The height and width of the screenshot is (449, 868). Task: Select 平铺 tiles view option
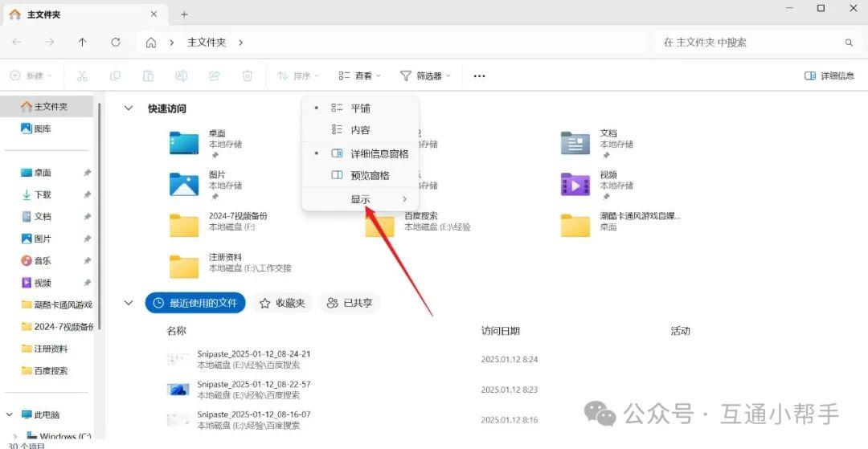tap(360, 108)
